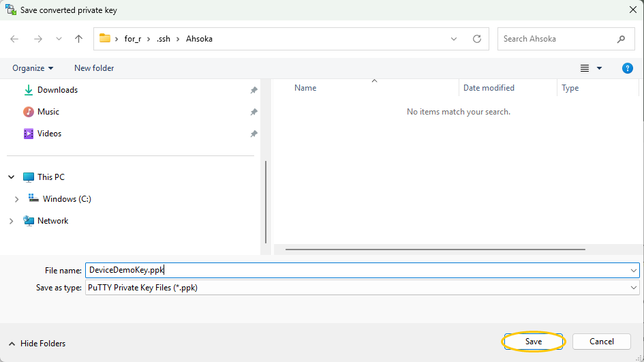Expand chevron after .ssh breadcrumb
The width and height of the screenshot is (644, 362).
[178, 39]
